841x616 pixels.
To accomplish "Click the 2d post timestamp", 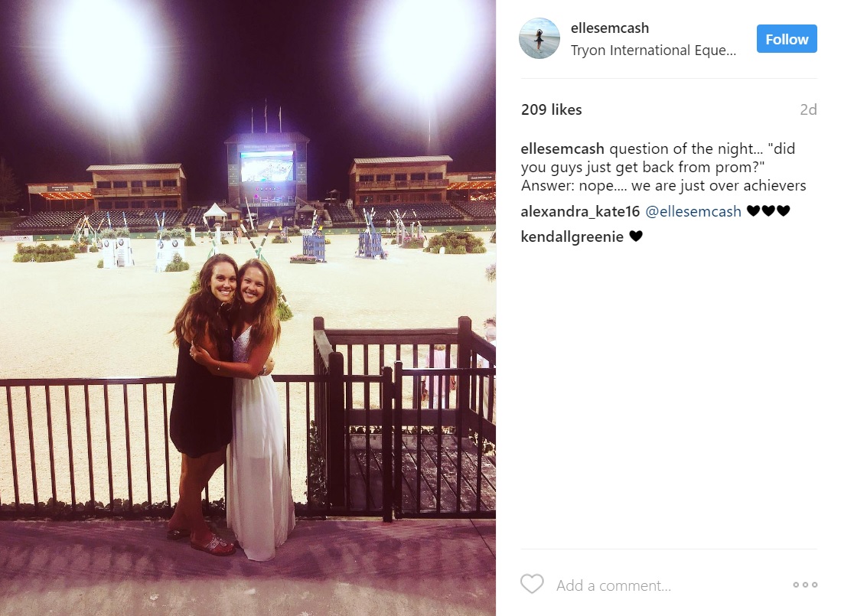I will [808, 109].
